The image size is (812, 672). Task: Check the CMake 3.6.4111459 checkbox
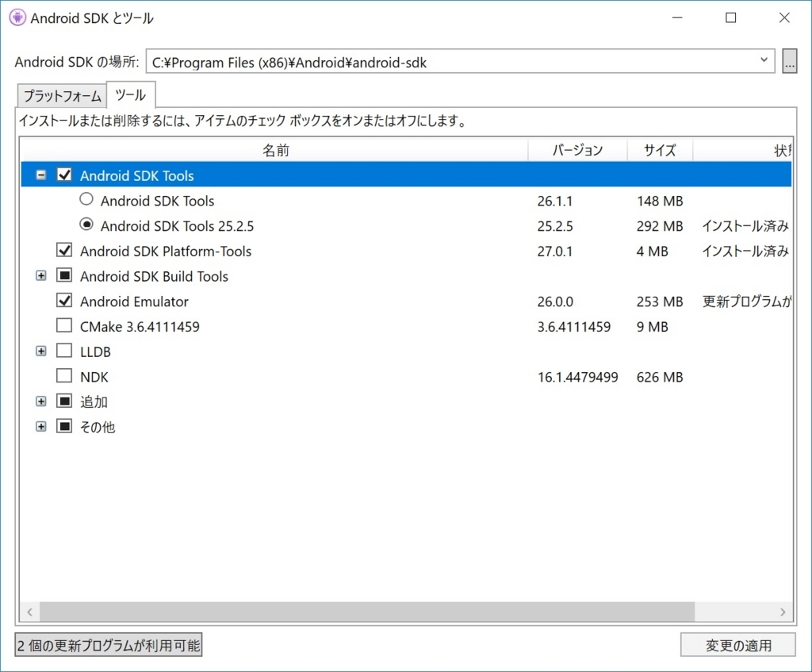[64, 325]
